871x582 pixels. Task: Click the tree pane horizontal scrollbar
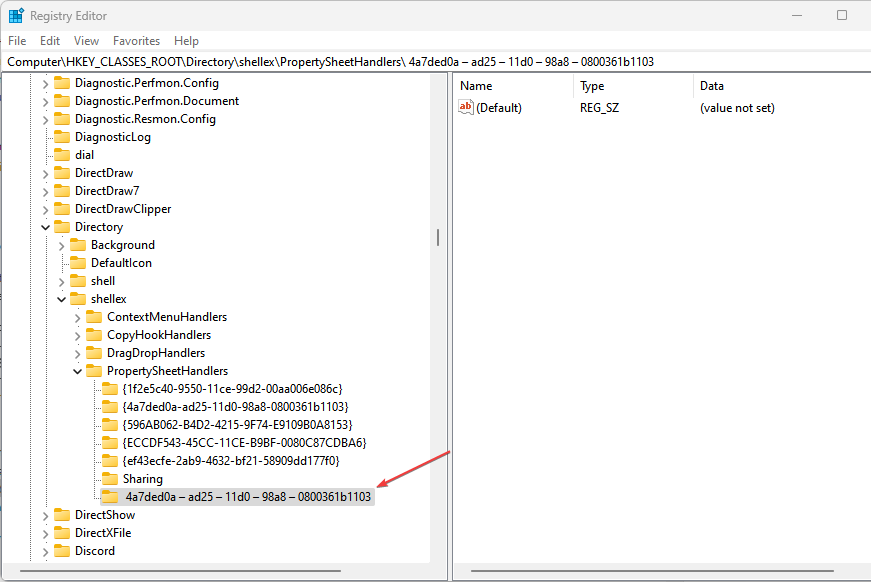(181, 570)
